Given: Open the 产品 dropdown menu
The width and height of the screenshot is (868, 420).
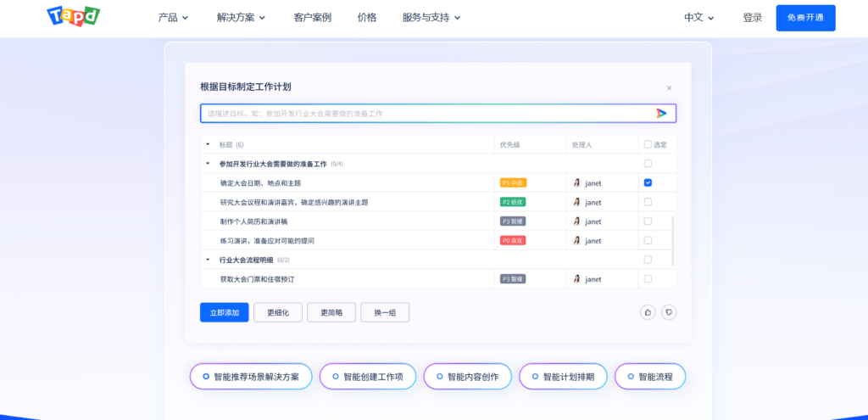Looking at the screenshot, I should [173, 17].
